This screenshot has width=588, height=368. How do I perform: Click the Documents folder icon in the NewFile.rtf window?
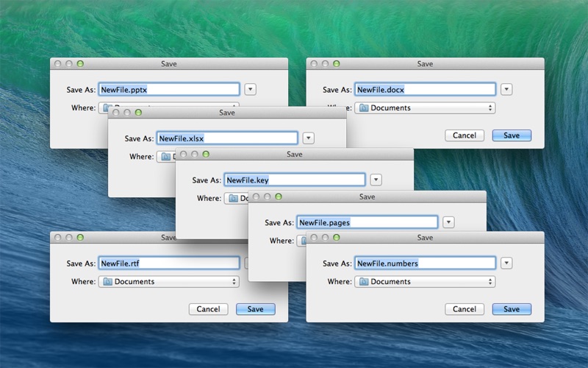pyautogui.click(x=107, y=282)
